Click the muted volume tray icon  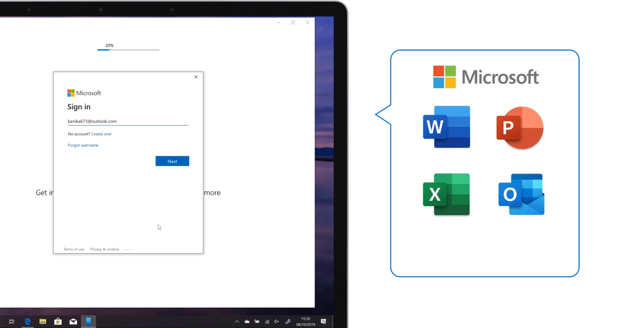[x=276, y=321]
